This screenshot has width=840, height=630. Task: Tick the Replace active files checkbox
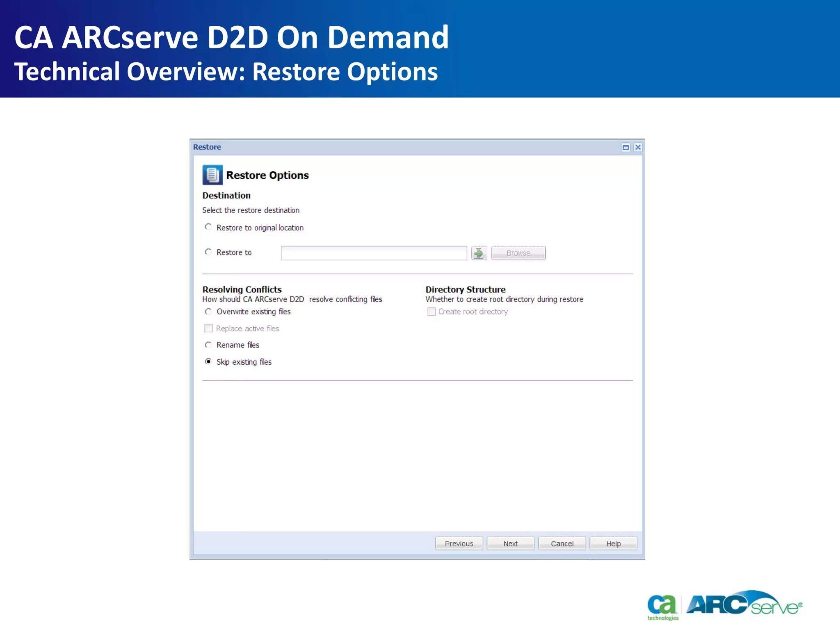coord(208,328)
